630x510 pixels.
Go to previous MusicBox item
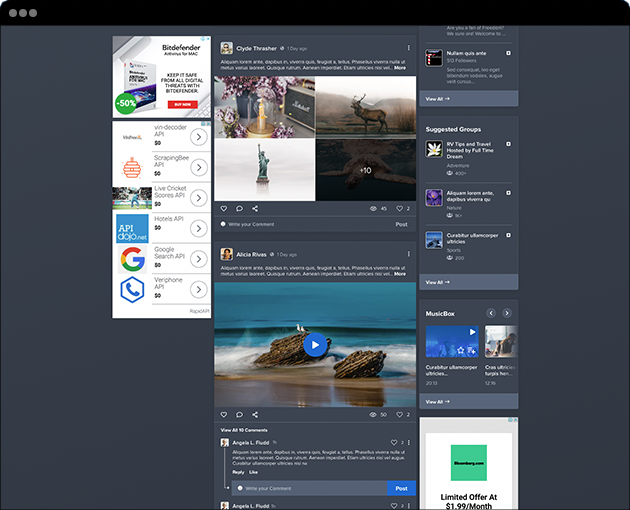pos(491,313)
